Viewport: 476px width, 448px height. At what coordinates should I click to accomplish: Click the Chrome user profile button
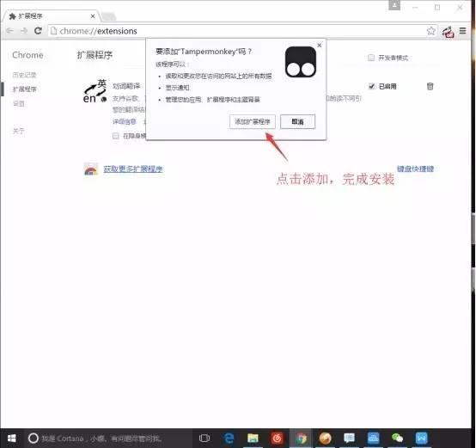point(394,5)
